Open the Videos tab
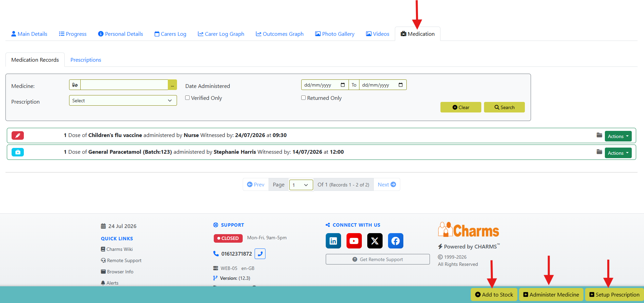Image resolution: width=644 pixels, height=303 pixels. 377,34
